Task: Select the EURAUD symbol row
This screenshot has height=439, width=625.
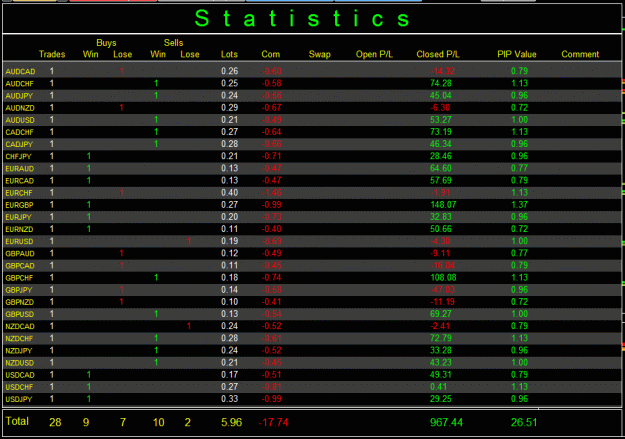Action: (x=312, y=169)
